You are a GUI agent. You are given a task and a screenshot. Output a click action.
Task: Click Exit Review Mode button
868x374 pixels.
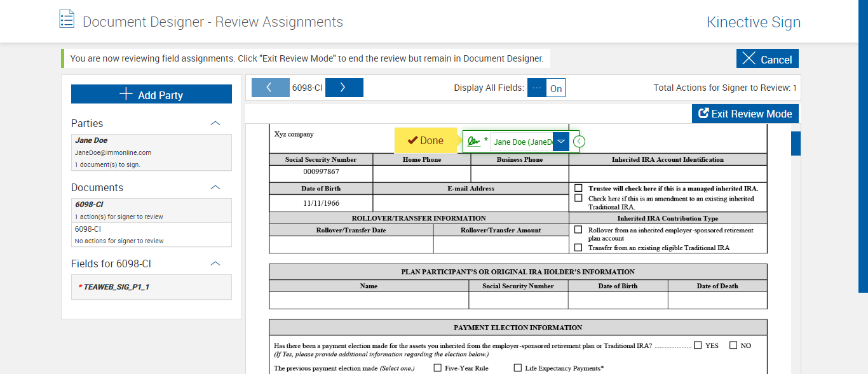pyautogui.click(x=745, y=114)
